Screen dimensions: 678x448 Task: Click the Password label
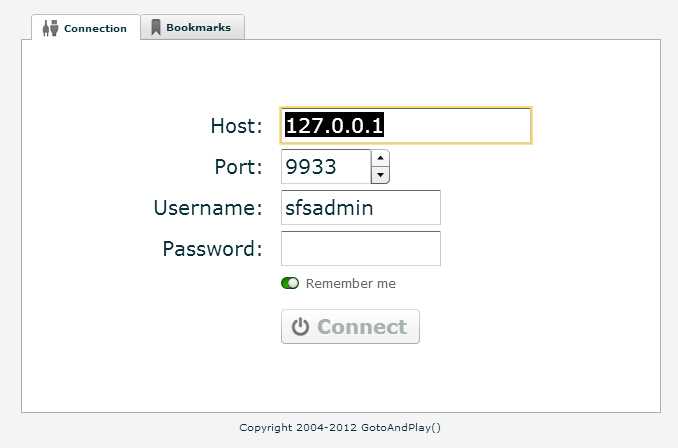point(212,249)
